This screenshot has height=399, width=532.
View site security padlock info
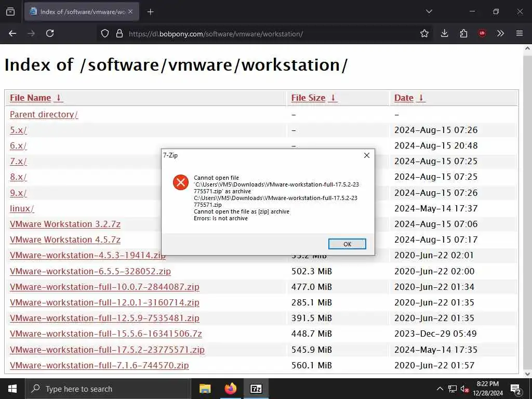click(x=119, y=33)
